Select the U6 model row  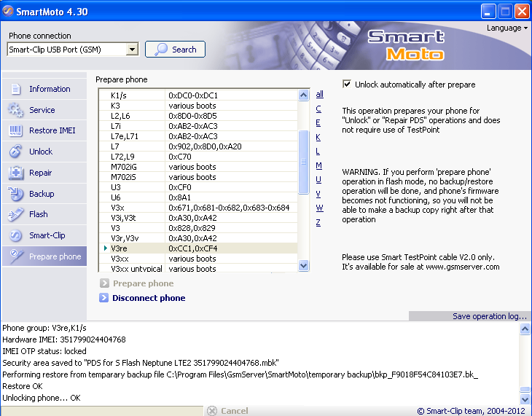(198, 197)
